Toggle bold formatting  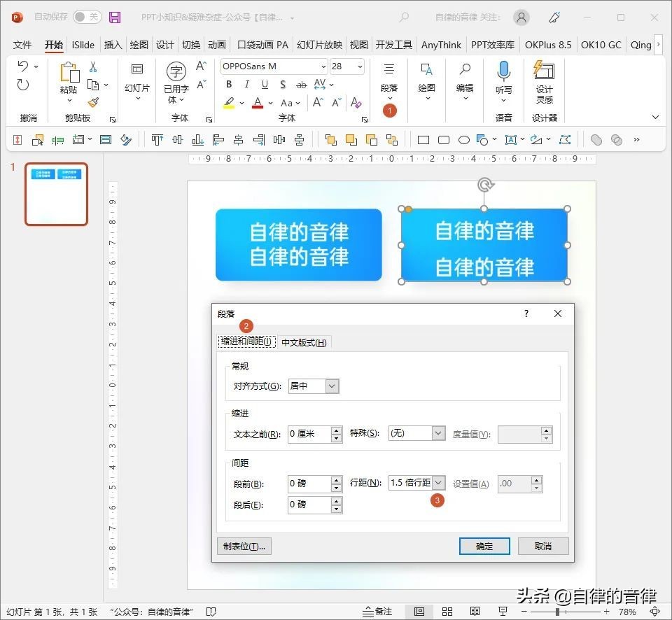(x=227, y=85)
